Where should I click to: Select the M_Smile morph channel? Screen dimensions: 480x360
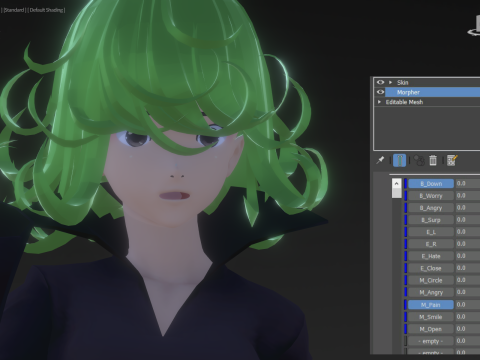point(431,317)
